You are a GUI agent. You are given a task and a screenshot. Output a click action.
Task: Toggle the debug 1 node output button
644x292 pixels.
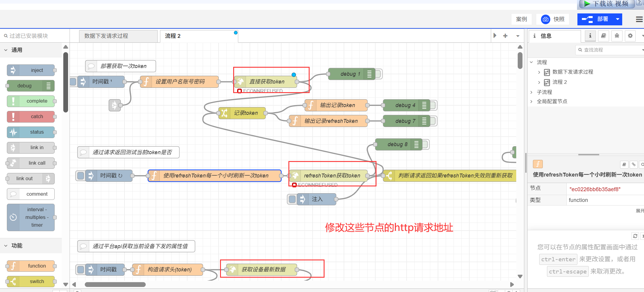379,74
